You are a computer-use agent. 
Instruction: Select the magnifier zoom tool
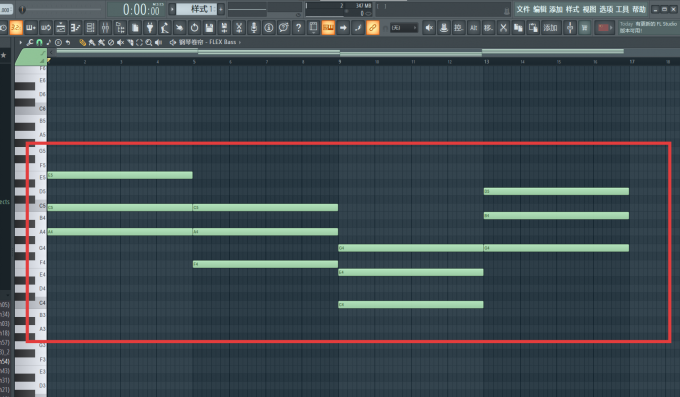[149, 42]
